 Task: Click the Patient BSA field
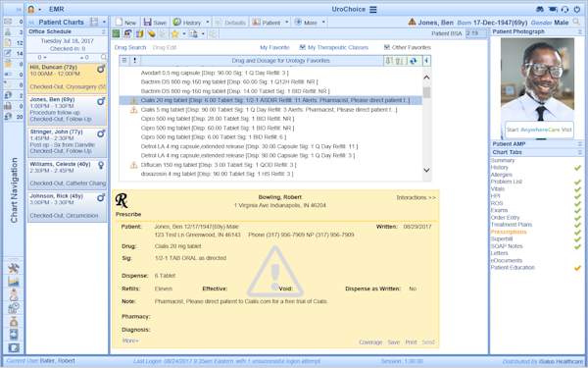coord(475,33)
